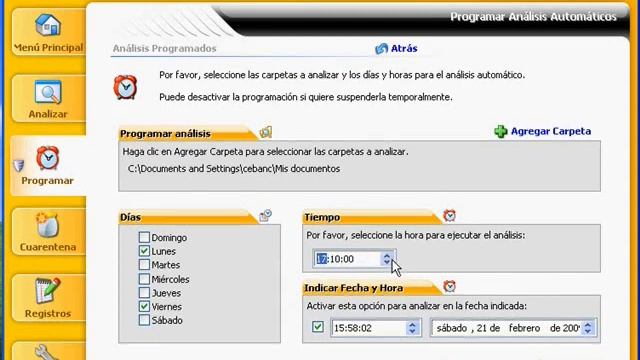Click the 17:10:00 time spinner arrows
Image resolution: width=640 pixels, height=360 pixels.
pyautogui.click(x=387, y=259)
